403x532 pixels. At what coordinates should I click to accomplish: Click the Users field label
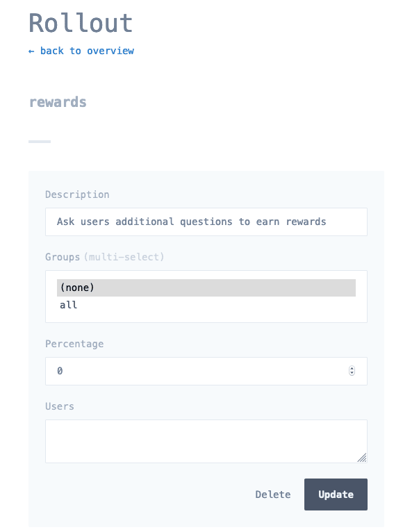coord(60,406)
